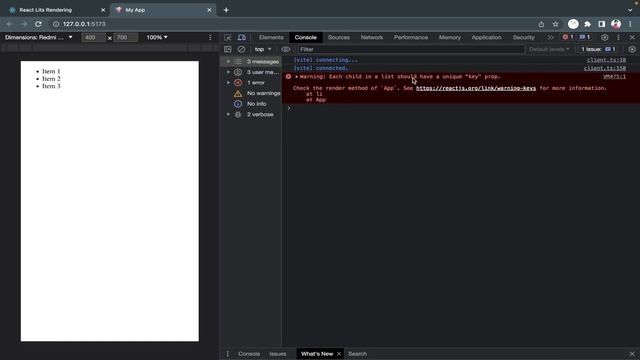Open device toolbar more options menu
The width and height of the screenshot is (640, 360).
[210, 38]
